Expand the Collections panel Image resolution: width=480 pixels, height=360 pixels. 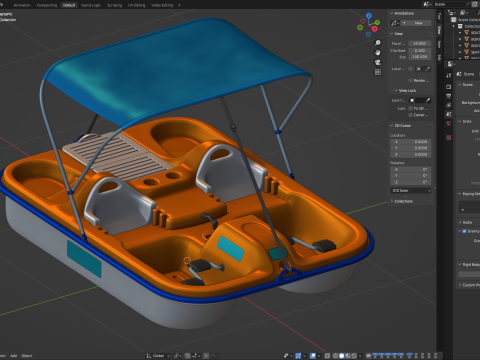[x=392, y=201]
